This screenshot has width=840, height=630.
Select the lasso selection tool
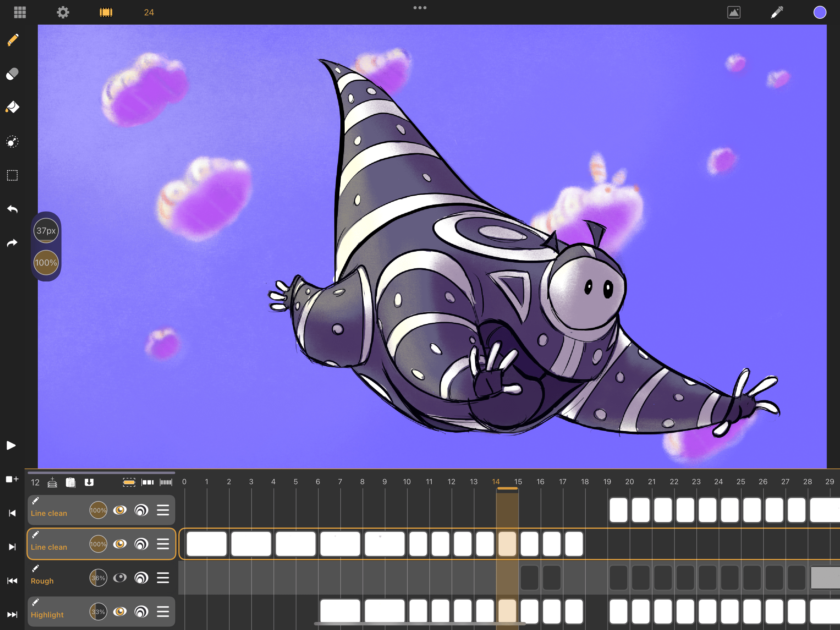pos(13,142)
